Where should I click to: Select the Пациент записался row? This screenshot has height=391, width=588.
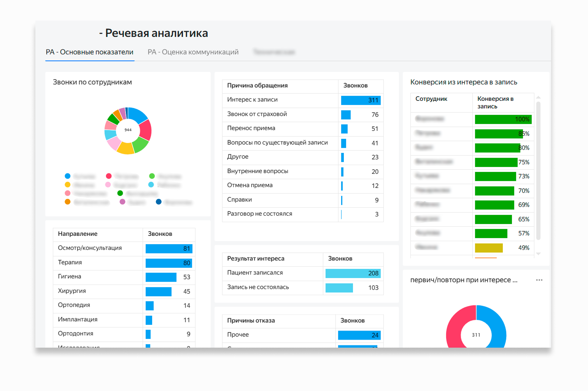(255, 273)
